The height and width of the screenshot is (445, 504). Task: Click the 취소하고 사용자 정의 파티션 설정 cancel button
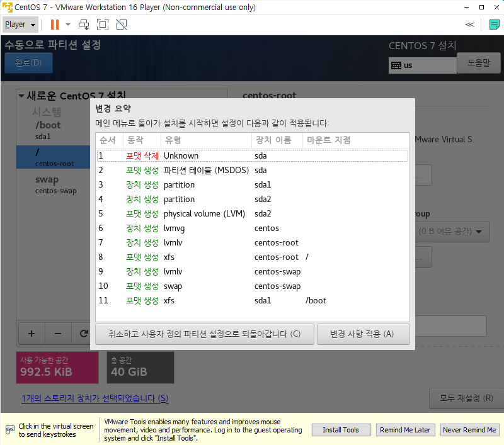coord(204,334)
